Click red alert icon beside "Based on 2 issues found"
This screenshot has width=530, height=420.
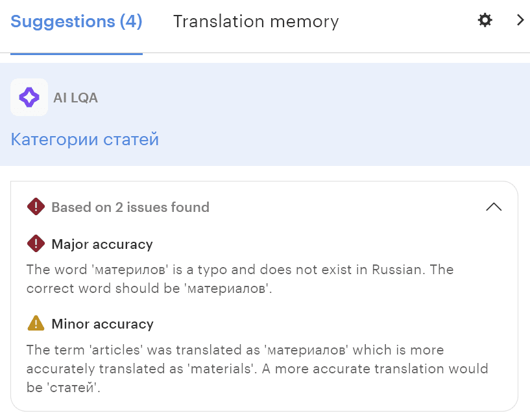click(35, 207)
